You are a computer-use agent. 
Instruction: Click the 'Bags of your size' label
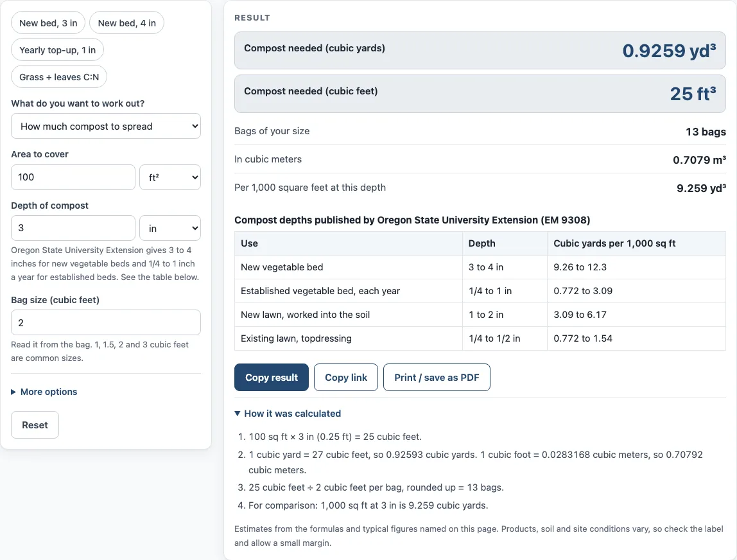pos(272,131)
